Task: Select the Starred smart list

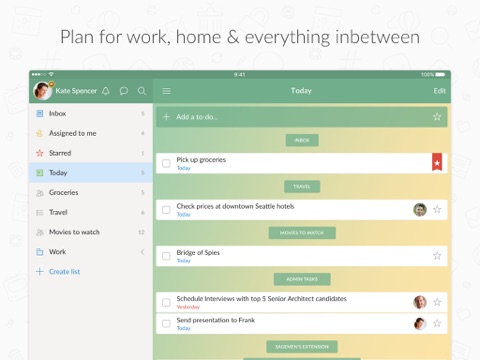Action: (x=91, y=153)
